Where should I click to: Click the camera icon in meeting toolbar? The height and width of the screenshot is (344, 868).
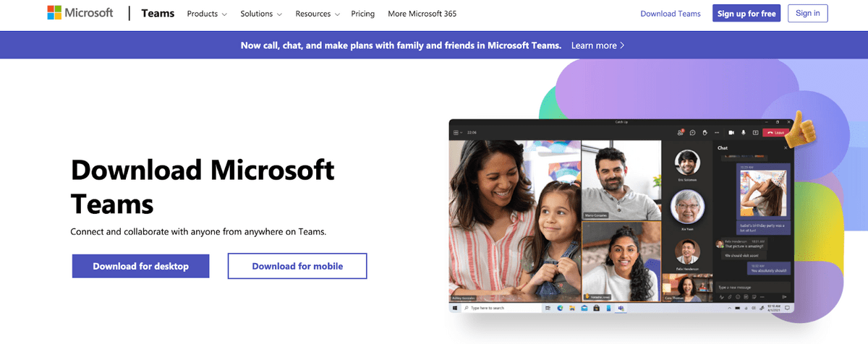(x=731, y=133)
